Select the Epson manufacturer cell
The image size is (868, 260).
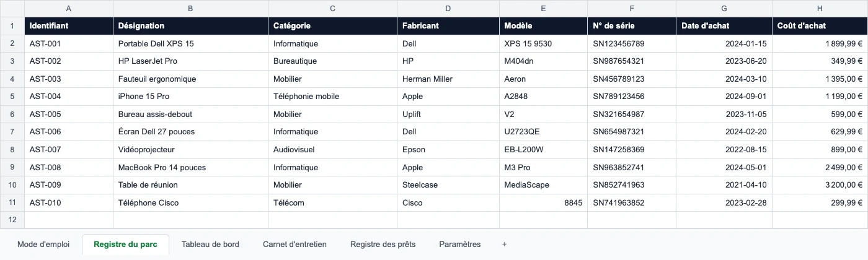[448, 150]
